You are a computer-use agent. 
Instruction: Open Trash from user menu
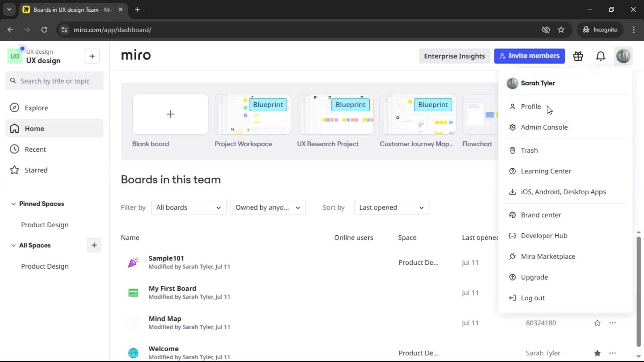tap(565, 150)
